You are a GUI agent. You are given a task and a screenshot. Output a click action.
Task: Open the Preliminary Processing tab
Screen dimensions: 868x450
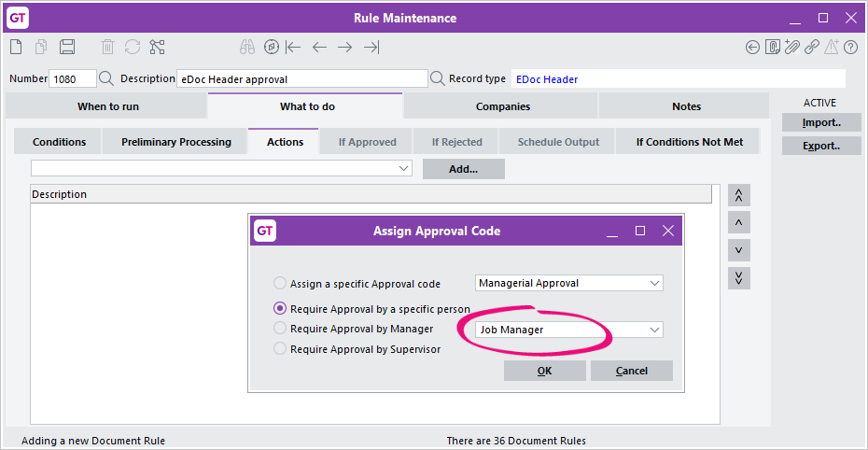[x=175, y=142]
